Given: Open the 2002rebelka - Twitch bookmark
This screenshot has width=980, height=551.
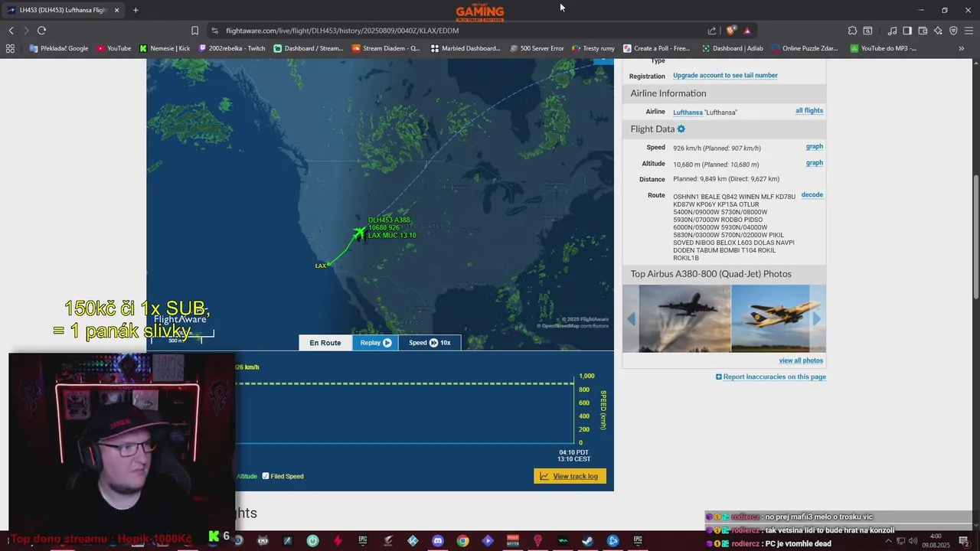Looking at the screenshot, I should pyautogui.click(x=232, y=48).
